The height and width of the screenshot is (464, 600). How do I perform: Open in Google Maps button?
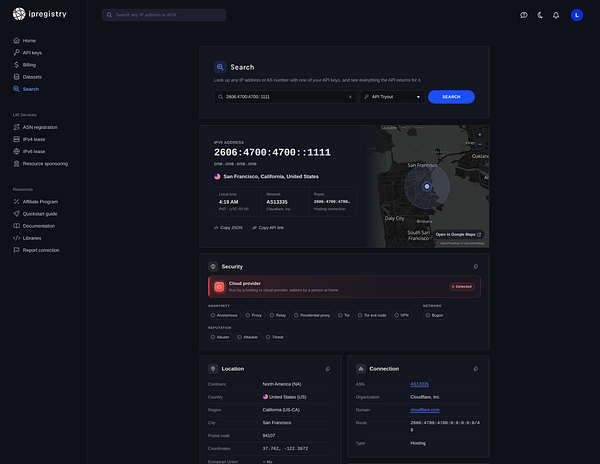click(458, 234)
